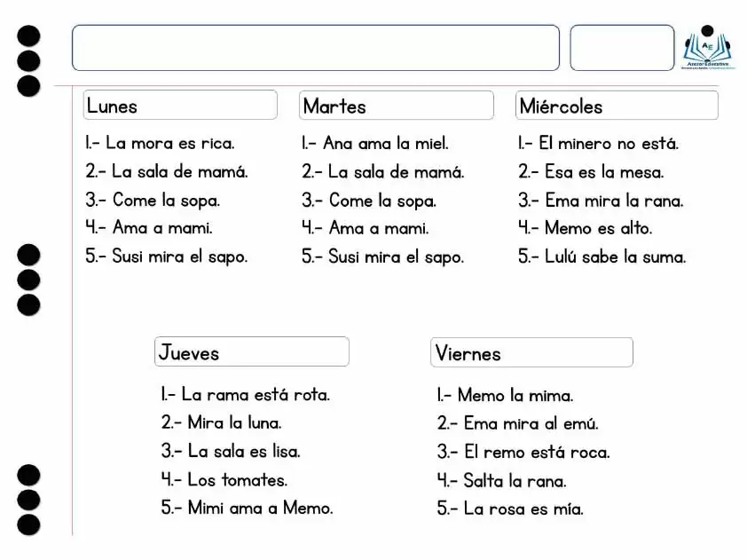This screenshot has height=560, width=747.
Task: Select the Miércoles heading box
Action: point(617,106)
